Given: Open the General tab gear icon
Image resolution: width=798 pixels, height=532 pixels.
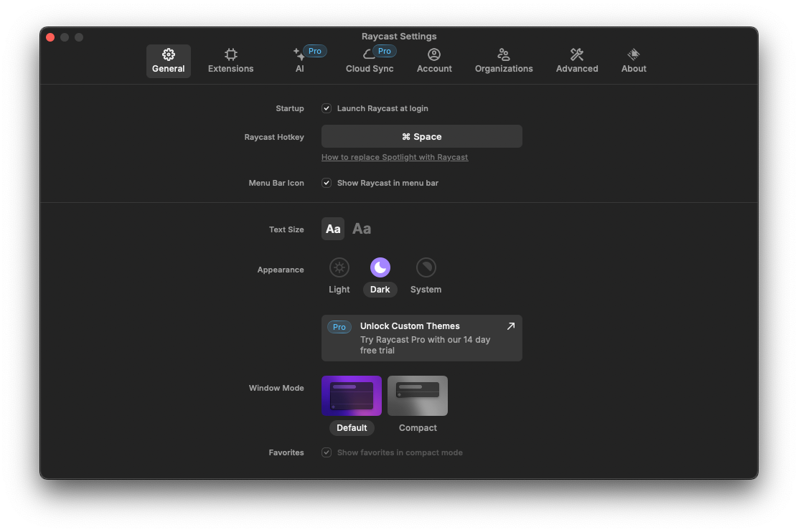Looking at the screenshot, I should [169, 54].
